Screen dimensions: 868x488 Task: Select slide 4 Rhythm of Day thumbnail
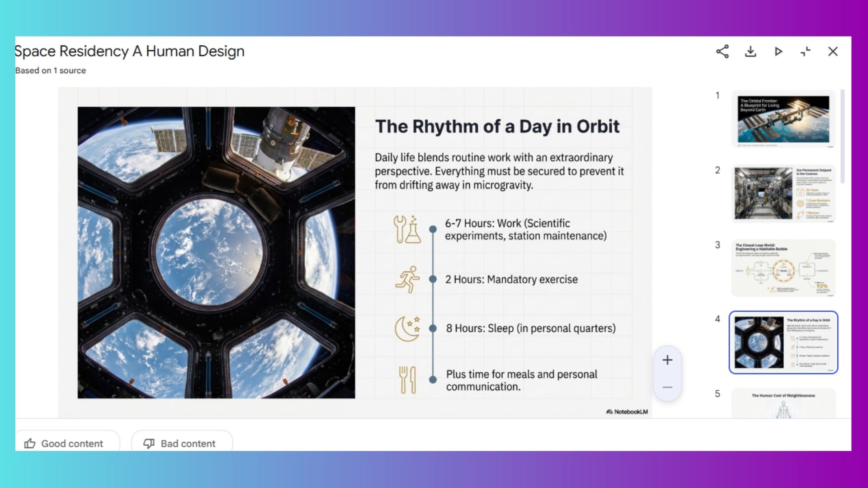pos(783,343)
